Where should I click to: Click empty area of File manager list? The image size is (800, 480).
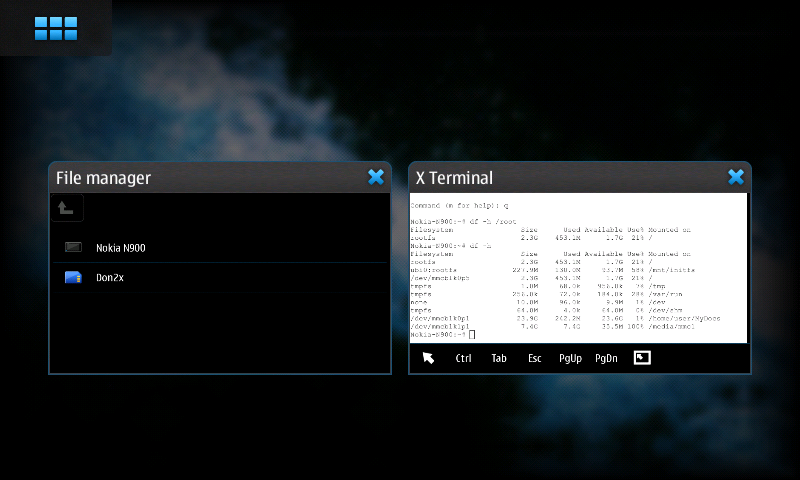coord(220,330)
